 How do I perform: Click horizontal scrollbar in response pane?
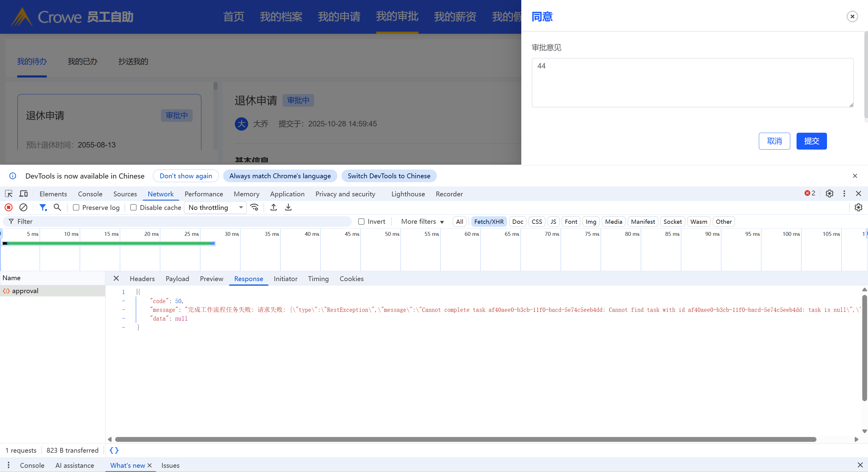coord(465,439)
